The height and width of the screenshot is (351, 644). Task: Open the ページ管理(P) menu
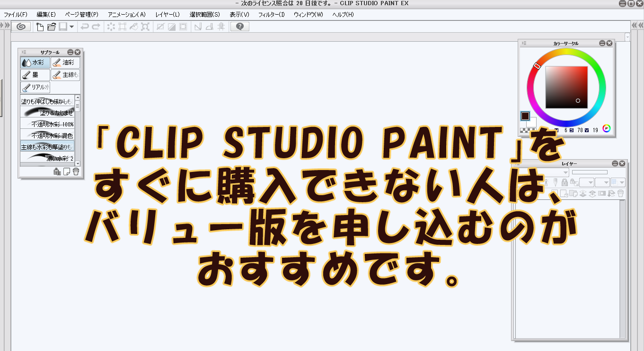pyautogui.click(x=81, y=15)
